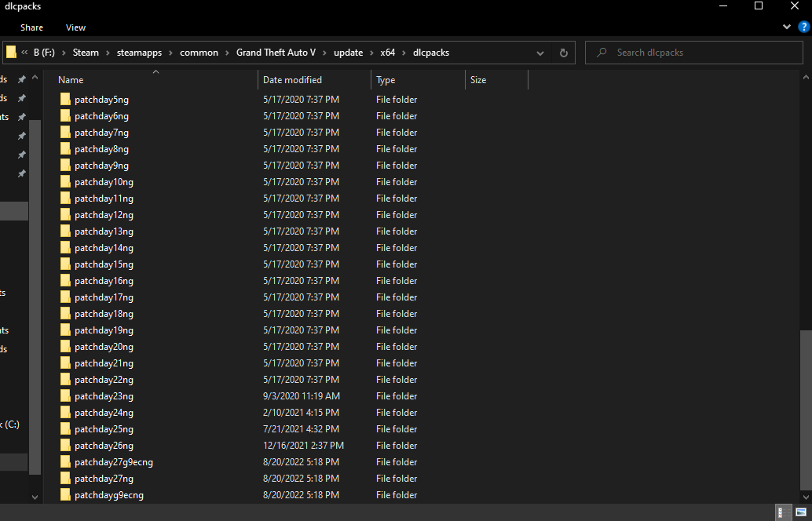The width and height of the screenshot is (812, 521).
Task: Select the patchday25ng folder name
Action: click(x=104, y=429)
